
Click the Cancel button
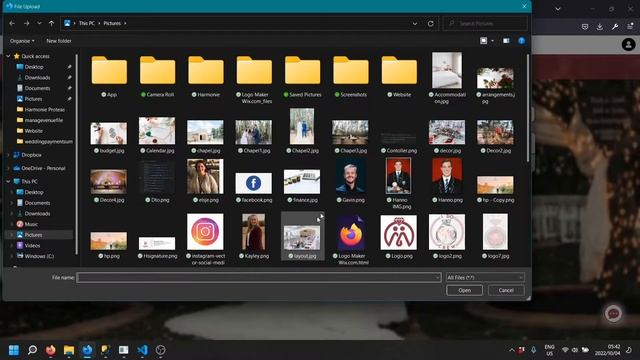pos(506,290)
